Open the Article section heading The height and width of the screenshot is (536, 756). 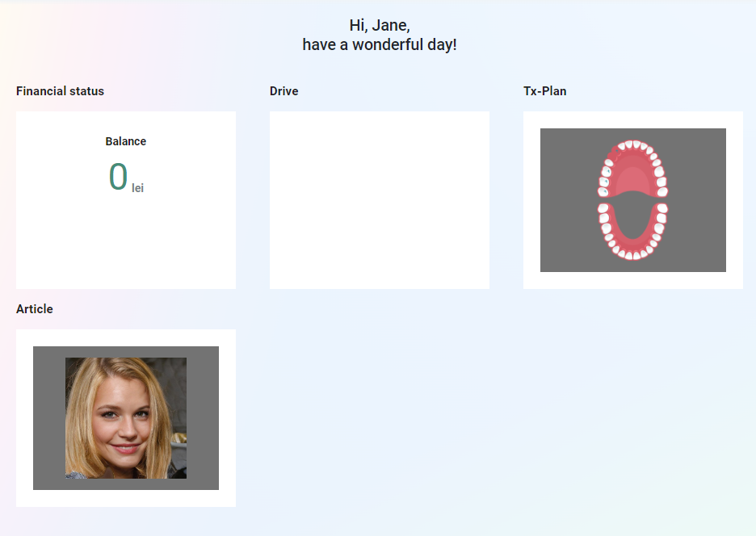(x=35, y=309)
